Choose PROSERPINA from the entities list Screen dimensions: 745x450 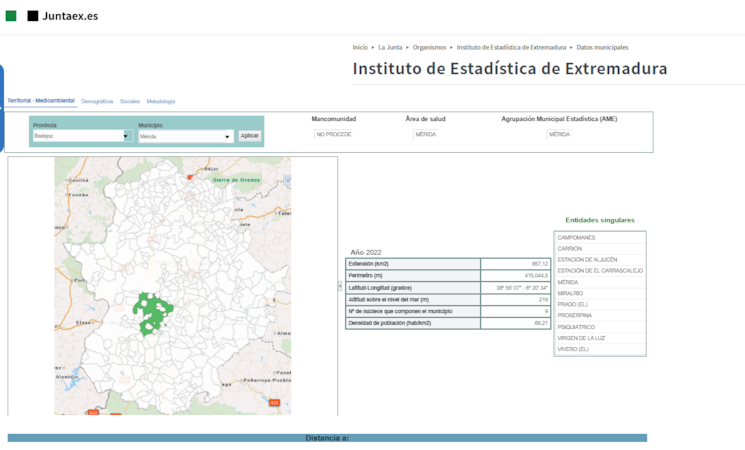pos(577,315)
